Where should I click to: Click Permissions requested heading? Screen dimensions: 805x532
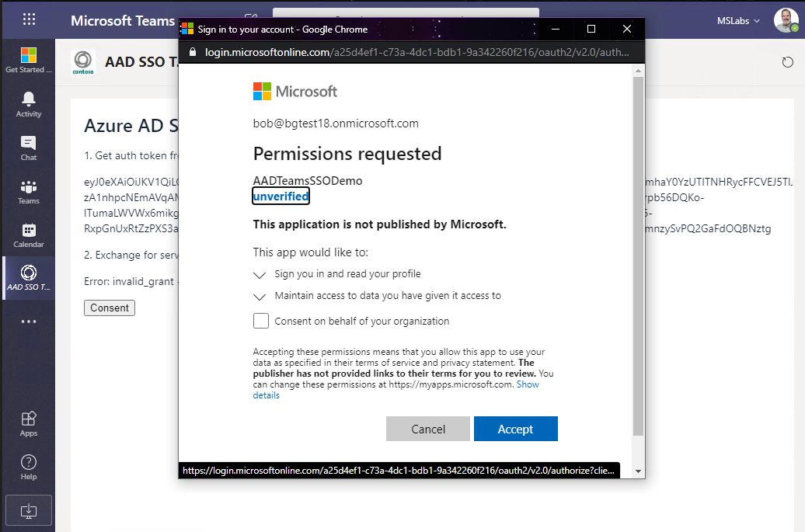pyautogui.click(x=347, y=154)
